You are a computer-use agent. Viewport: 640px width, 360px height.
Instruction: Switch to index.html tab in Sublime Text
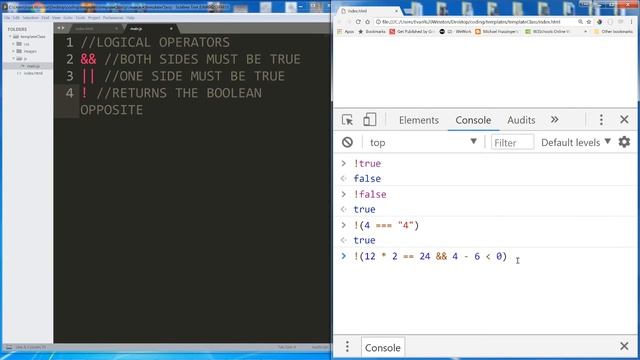click(95, 29)
